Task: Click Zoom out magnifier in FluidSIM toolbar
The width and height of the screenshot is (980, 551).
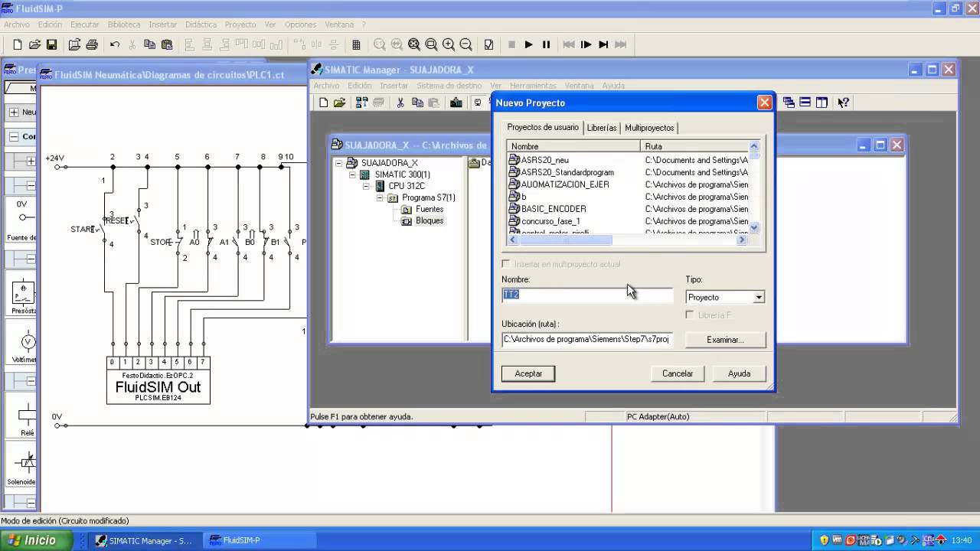Action: 465,45
